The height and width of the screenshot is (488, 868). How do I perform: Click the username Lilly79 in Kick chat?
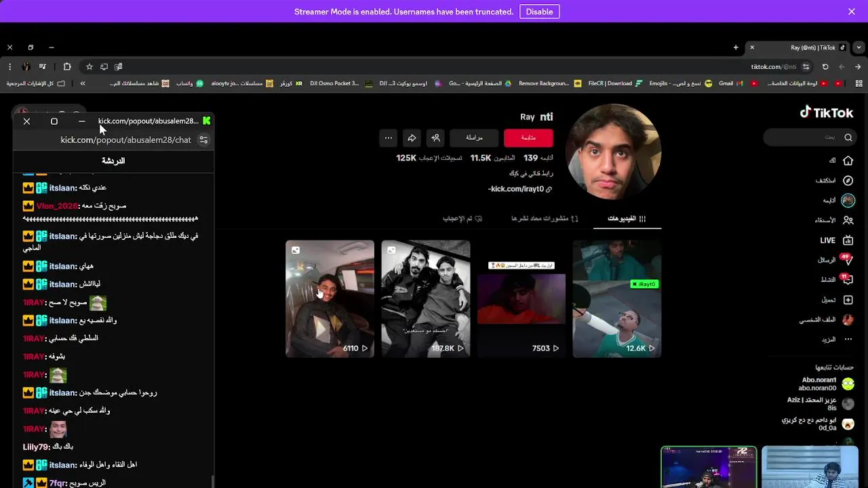(36, 447)
